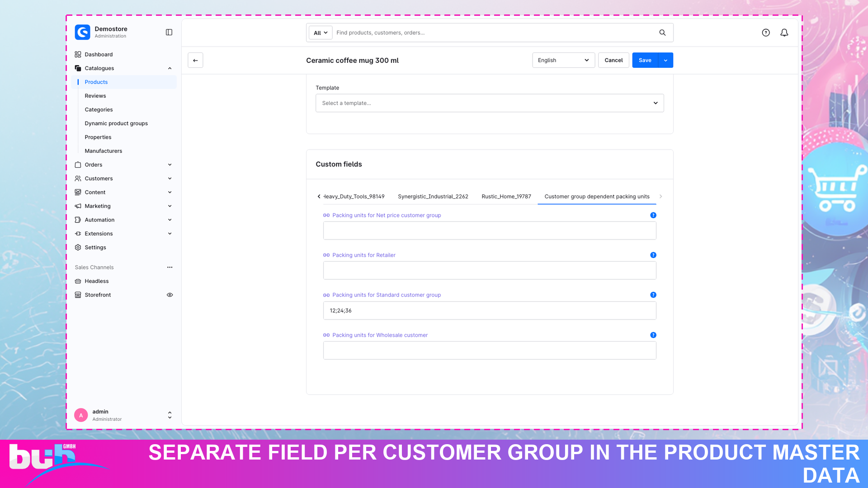Viewport: 868px width, 488px height.
Task: Click the search magnifier icon
Action: pos(662,33)
